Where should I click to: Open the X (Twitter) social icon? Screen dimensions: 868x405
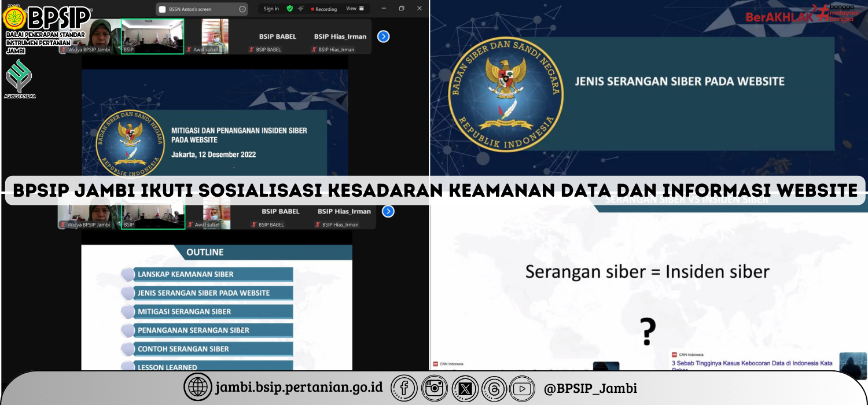tap(464, 388)
